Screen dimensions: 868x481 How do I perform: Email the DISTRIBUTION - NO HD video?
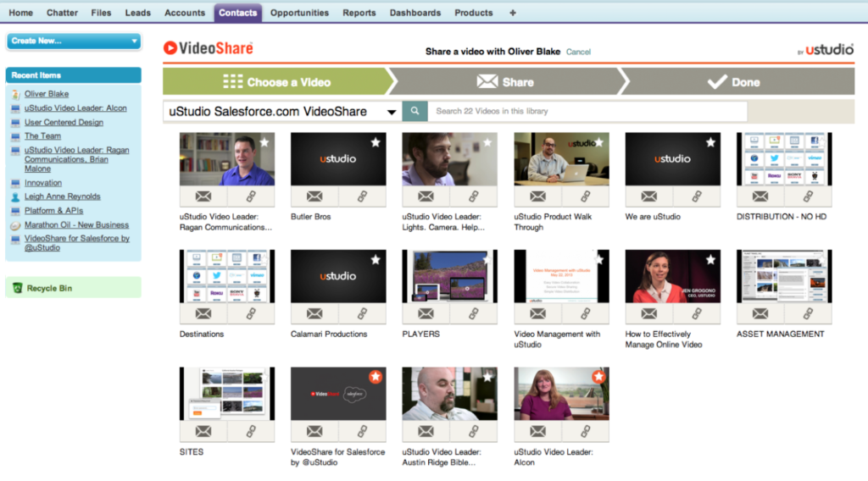tap(760, 196)
